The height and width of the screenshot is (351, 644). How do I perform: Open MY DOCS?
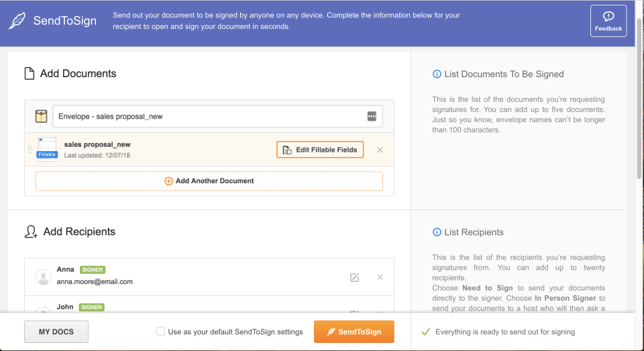(x=56, y=332)
